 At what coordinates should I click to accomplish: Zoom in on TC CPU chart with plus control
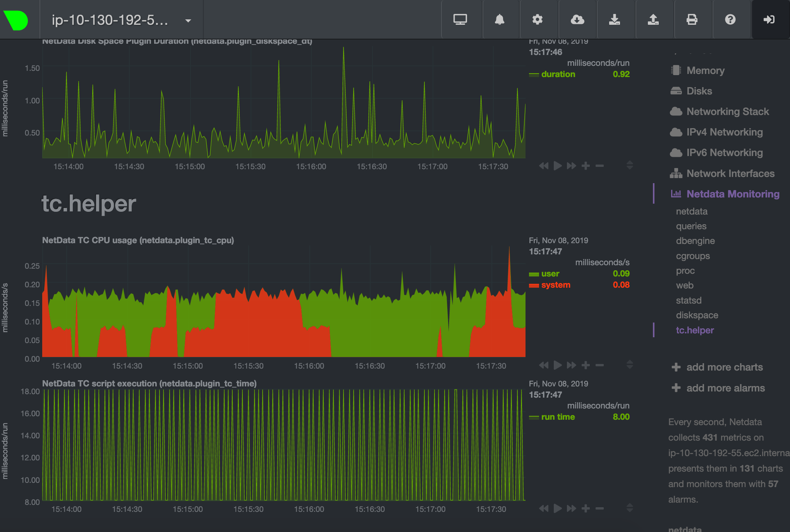coord(586,365)
